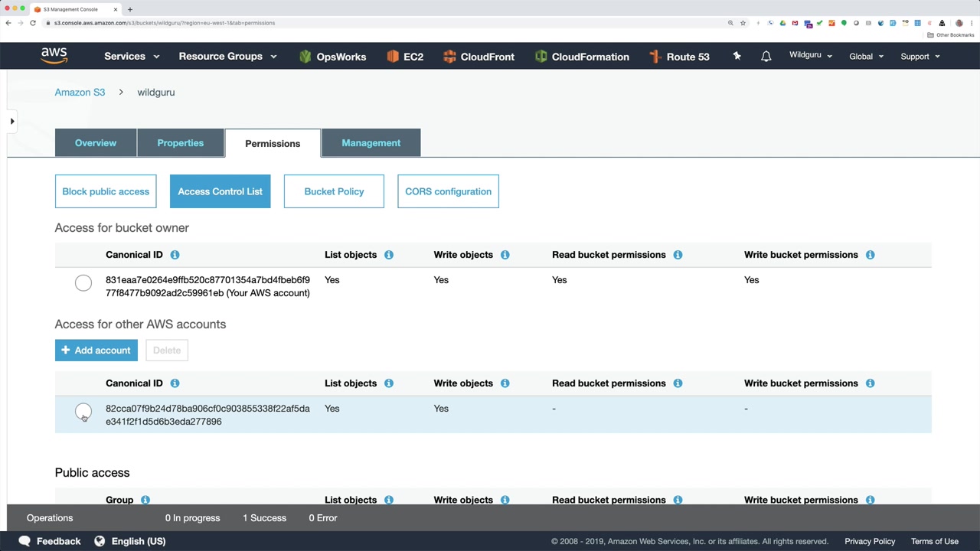The height and width of the screenshot is (551, 980).
Task: Open a new browser tab with plus icon
Action: pos(129,9)
